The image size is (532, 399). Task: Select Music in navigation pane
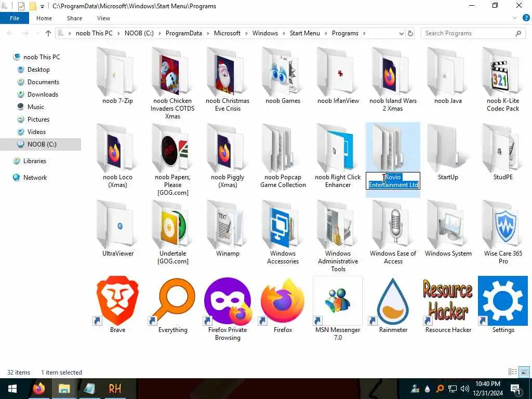pos(36,107)
